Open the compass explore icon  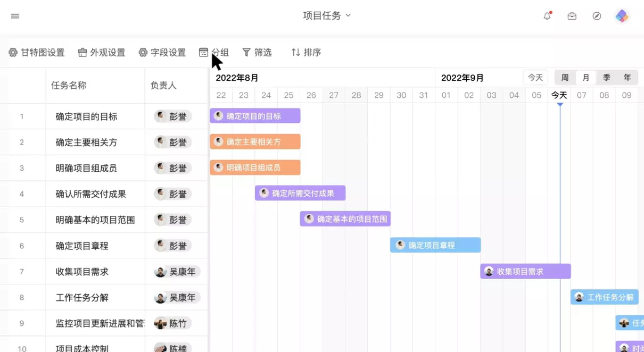(x=597, y=16)
